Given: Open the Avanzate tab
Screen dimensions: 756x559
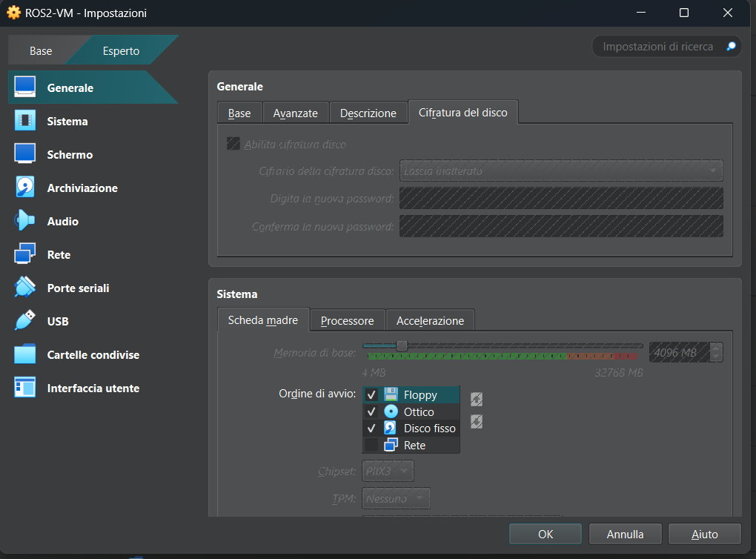Looking at the screenshot, I should [x=296, y=113].
